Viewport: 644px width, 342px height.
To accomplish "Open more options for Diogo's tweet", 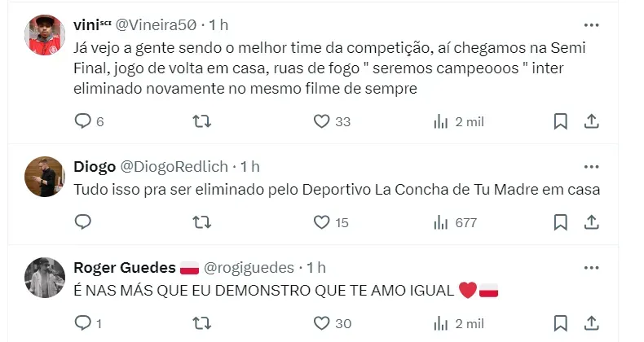I will (592, 167).
